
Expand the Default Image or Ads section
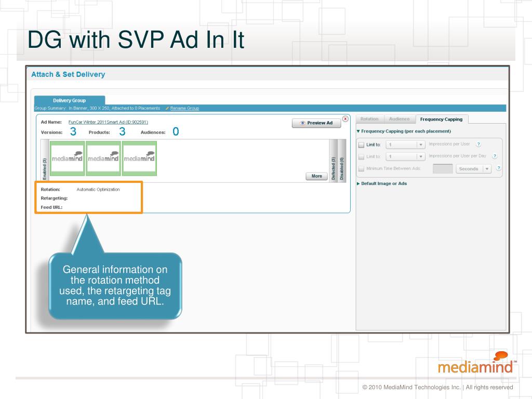(382, 183)
